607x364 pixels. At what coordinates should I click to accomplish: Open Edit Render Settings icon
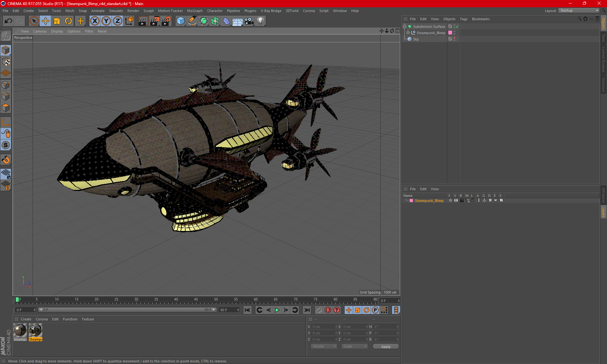point(166,21)
